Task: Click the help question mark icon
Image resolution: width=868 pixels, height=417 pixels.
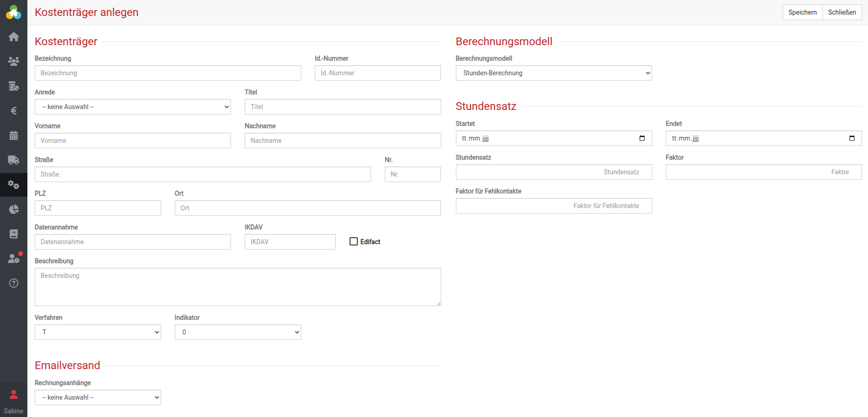Action: tap(14, 283)
